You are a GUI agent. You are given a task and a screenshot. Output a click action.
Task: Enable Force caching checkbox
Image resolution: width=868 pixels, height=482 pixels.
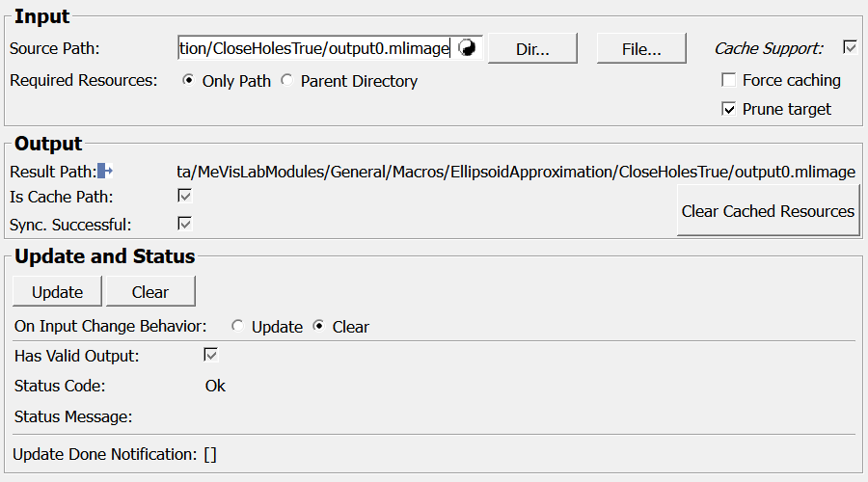pyautogui.click(x=729, y=80)
